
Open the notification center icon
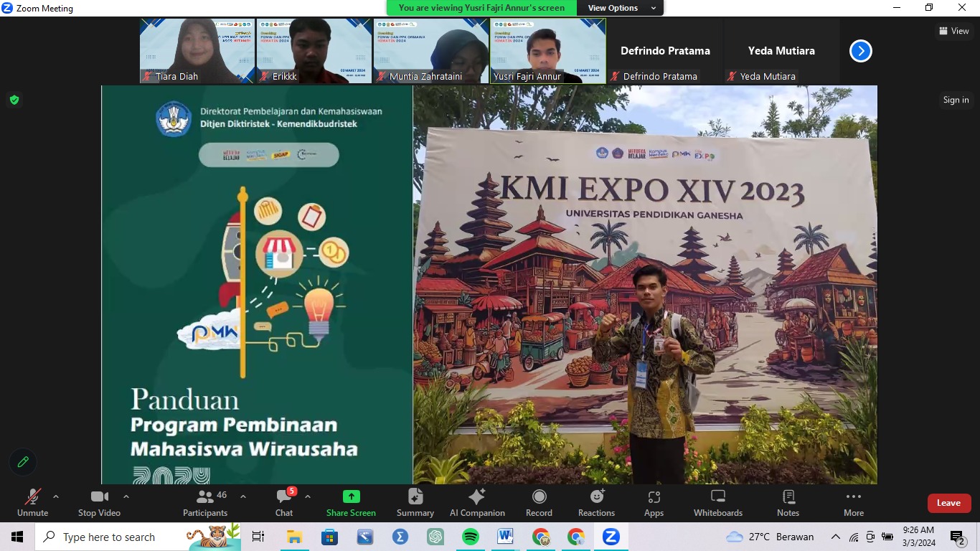click(957, 537)
